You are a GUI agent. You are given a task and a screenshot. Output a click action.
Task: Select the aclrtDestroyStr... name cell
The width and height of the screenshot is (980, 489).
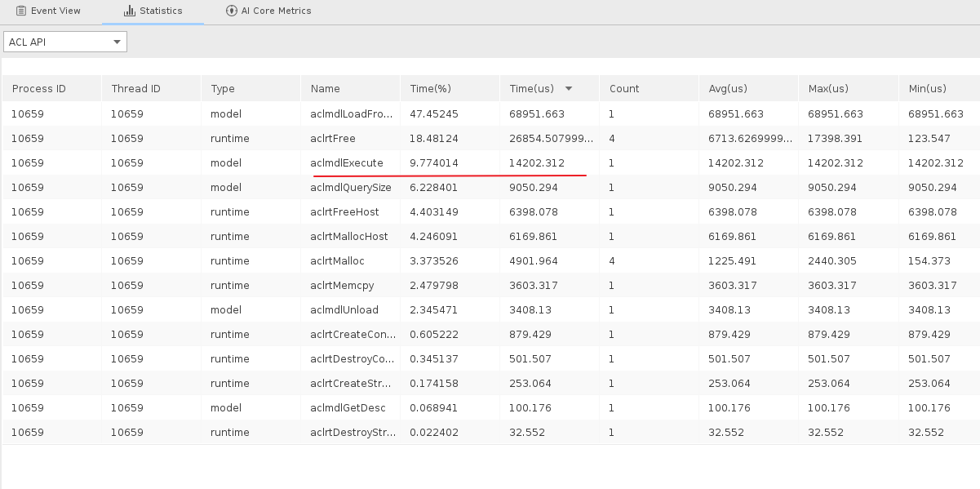point(351,433)
